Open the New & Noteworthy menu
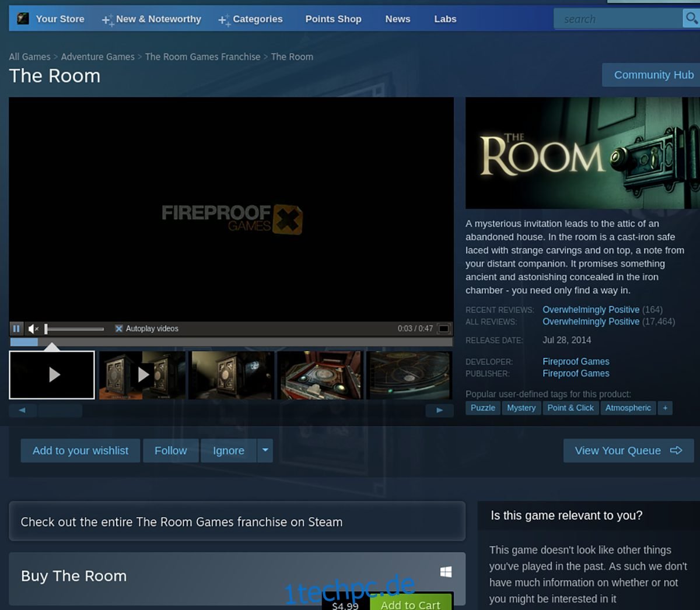700x610 pixels. point(152,19)
